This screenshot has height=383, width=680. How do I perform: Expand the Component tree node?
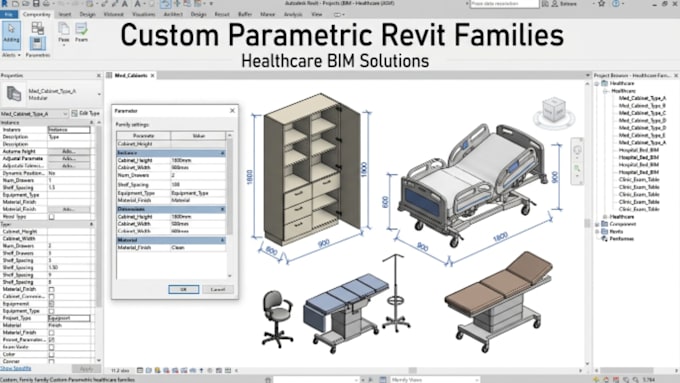597,224
